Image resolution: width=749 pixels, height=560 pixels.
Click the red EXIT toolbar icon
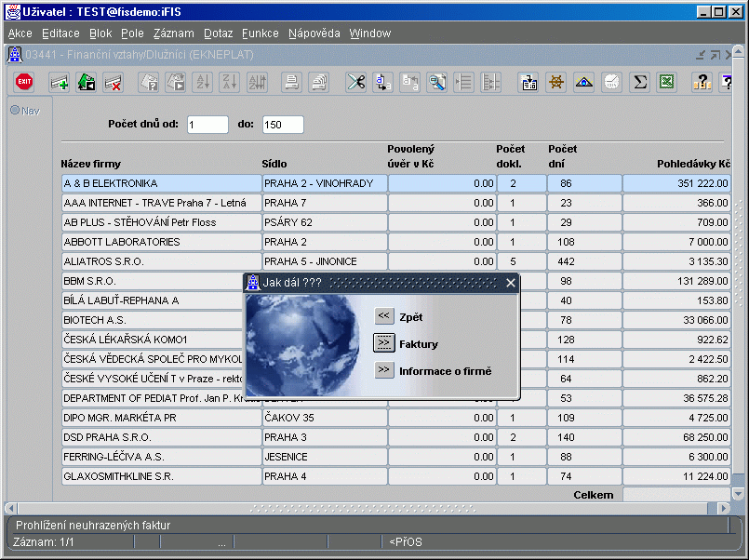(25, 82)
